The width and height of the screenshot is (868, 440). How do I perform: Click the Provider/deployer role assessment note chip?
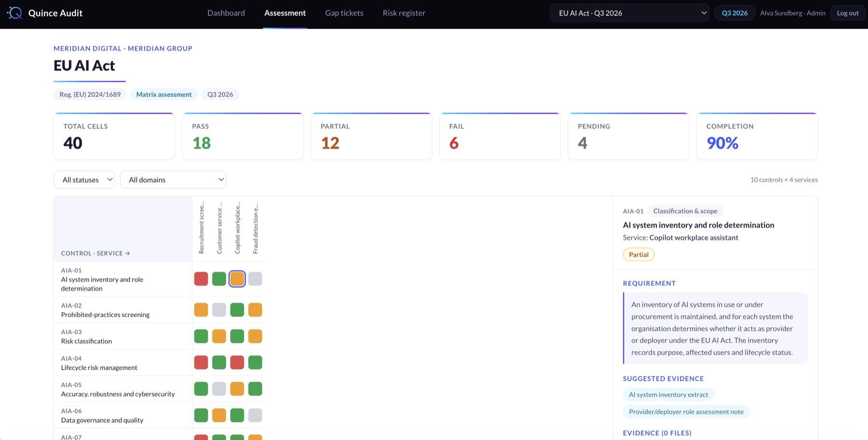coord(686,412)
